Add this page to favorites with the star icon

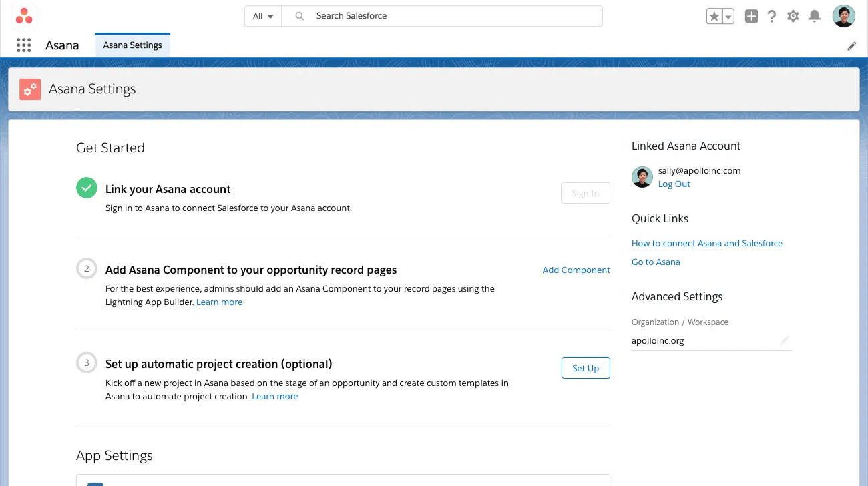coord(715,15)
